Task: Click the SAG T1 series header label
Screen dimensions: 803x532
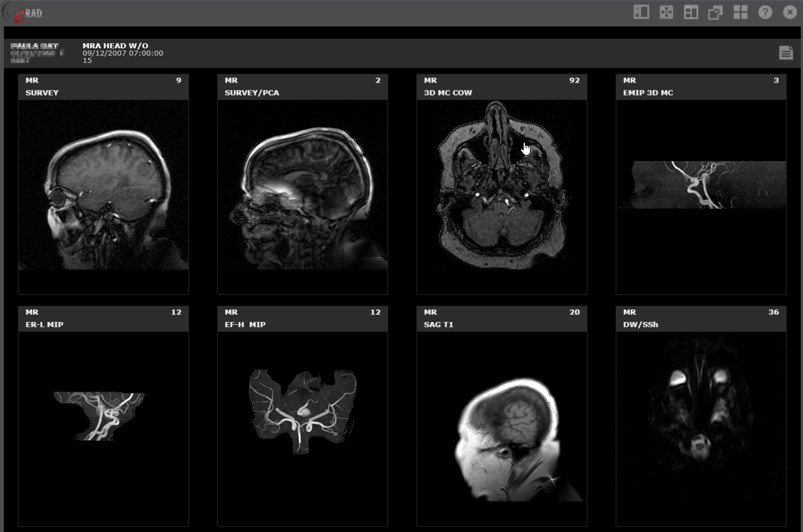Action: pos(438,325)
